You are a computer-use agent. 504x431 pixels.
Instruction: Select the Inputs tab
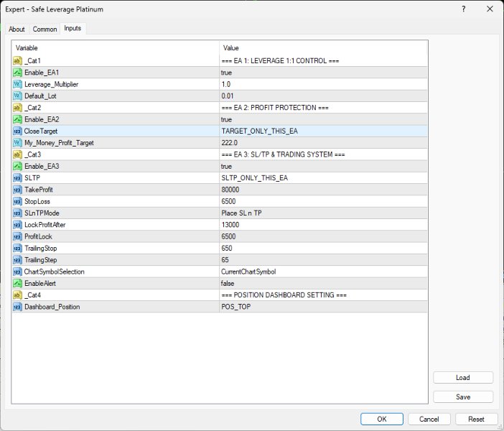point(73,28)
